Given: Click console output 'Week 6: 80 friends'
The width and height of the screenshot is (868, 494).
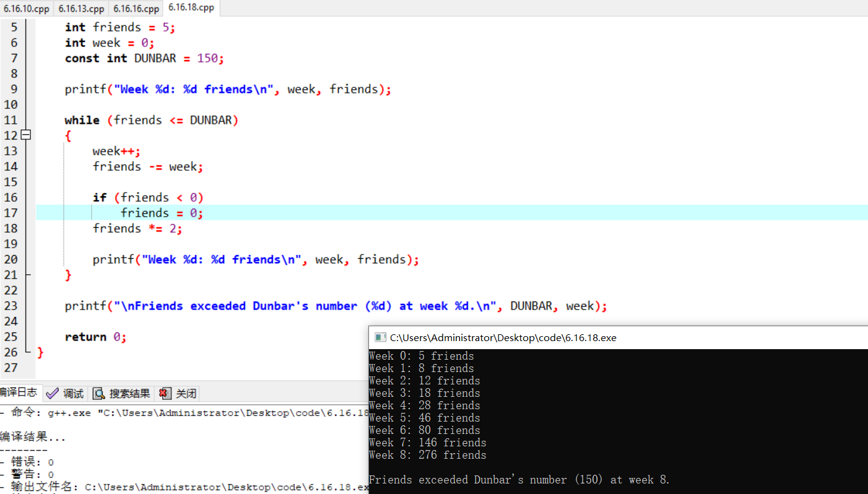Looking at the screenshot, I should [x=424, y=430].
